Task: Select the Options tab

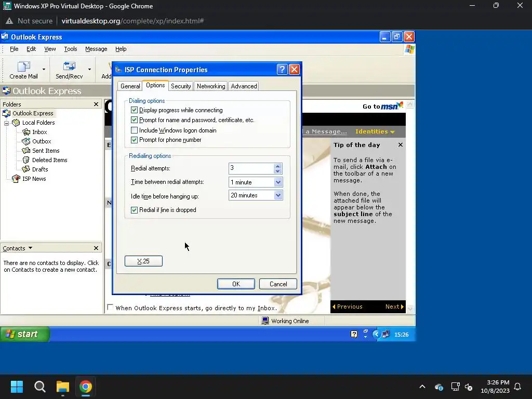Action: [x=155, y=85]
